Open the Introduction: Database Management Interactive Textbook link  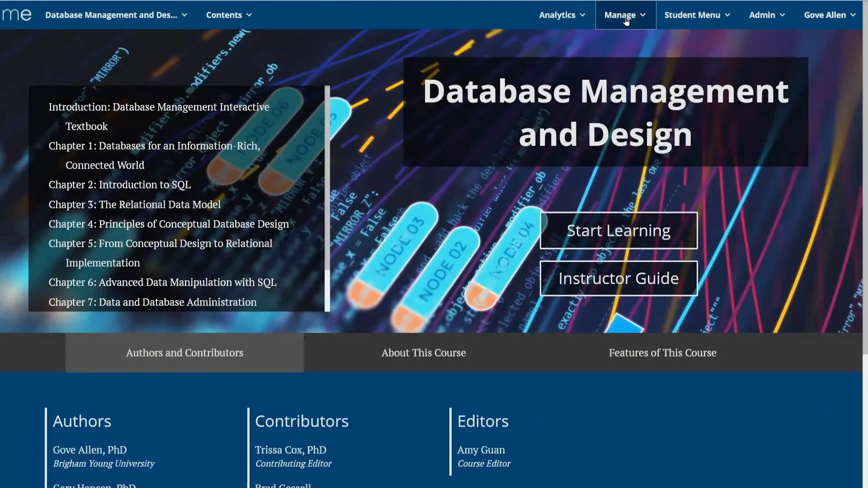[x=159, y=107]
